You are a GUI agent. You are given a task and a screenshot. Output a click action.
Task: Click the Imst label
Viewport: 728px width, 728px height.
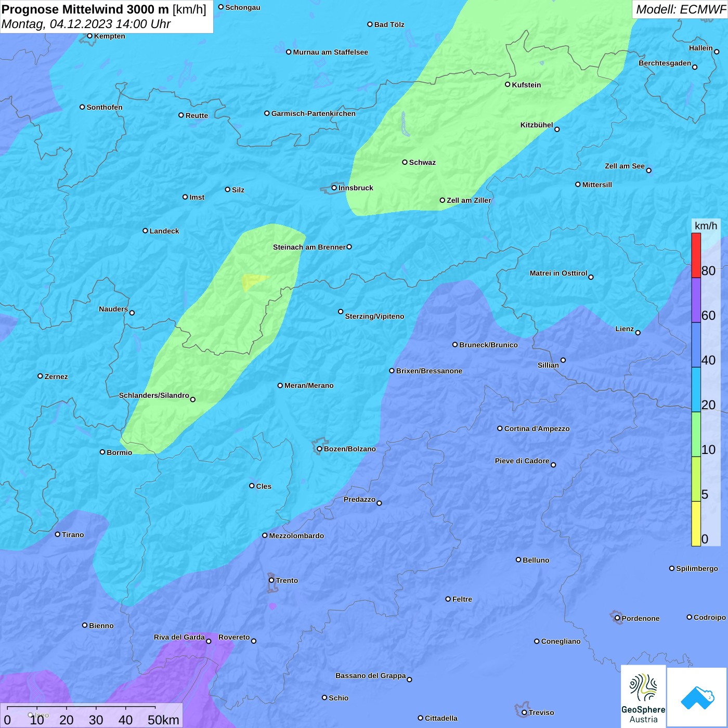tap(197, 197)
